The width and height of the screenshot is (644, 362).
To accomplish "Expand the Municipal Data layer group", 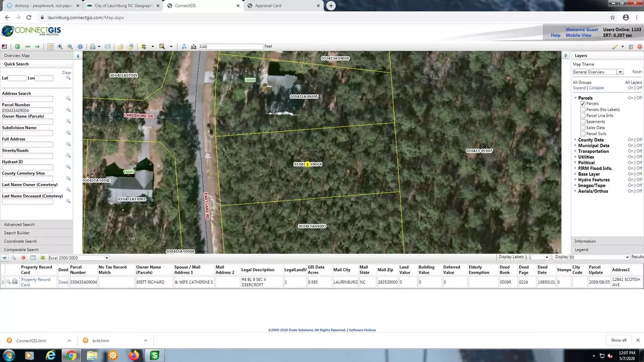I will (x=575, y=145).
